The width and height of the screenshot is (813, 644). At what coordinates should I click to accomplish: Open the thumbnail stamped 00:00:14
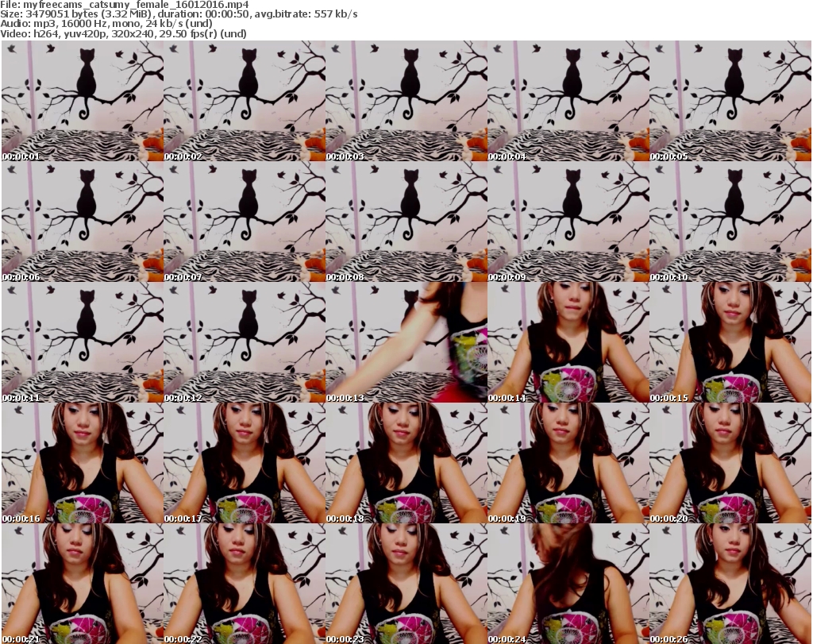568,342
